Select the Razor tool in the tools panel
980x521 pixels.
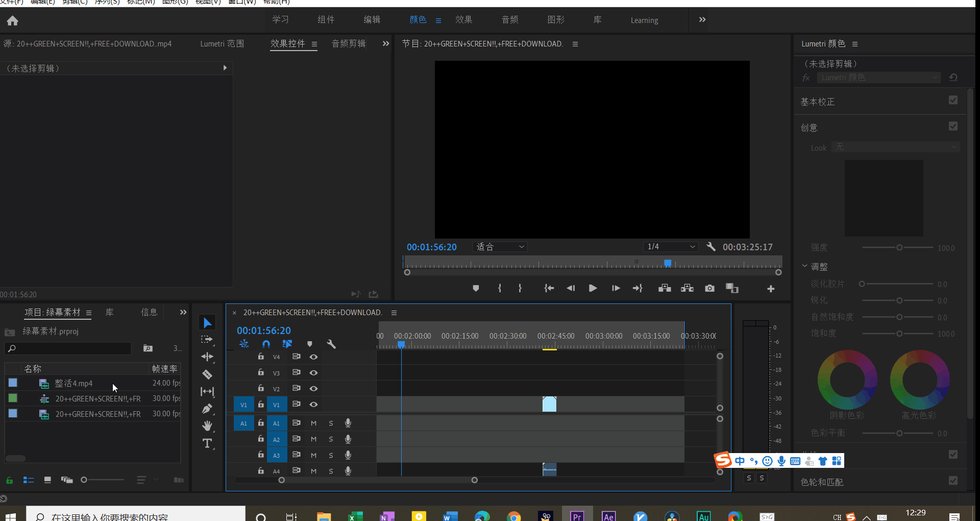click(x=207, y=374)
